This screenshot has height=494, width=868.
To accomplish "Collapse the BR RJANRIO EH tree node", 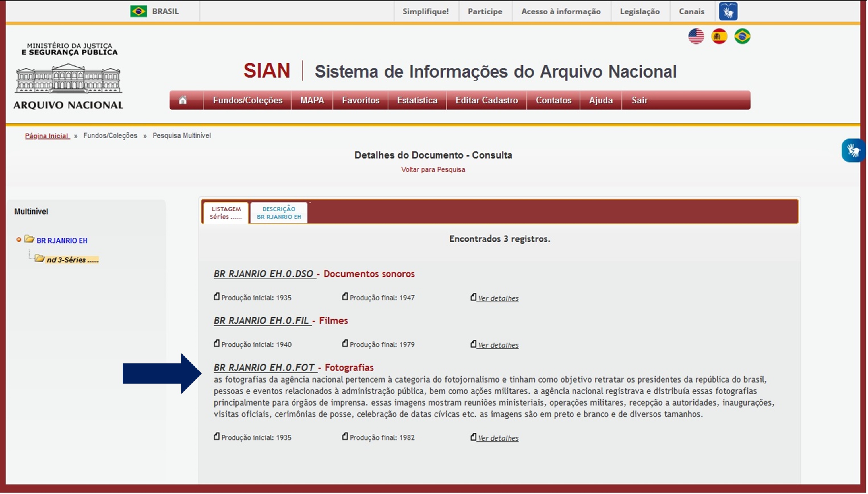I will point(19,240).
